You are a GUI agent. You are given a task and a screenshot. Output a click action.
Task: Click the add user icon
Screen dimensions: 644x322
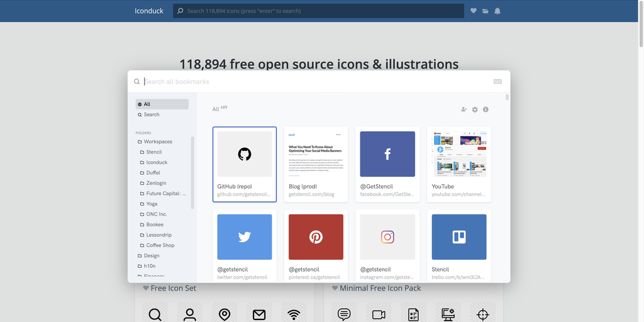coord(464,109)
